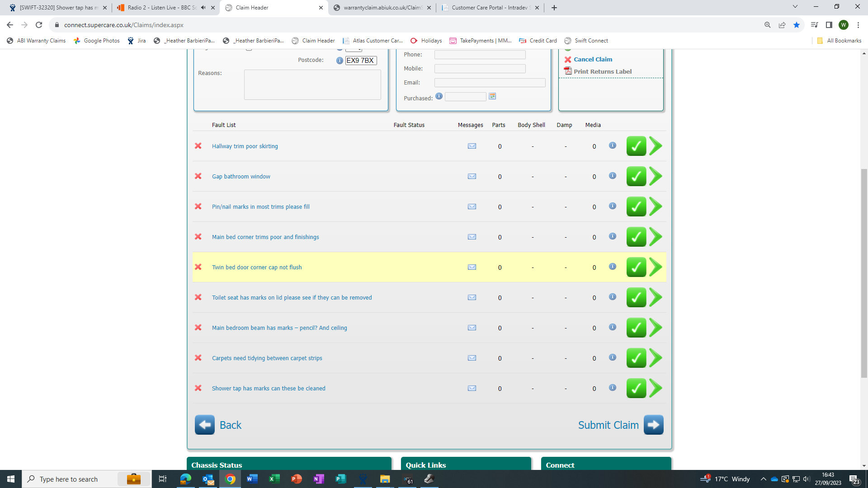Open messages for Carpets need tidying fault
868x488 pixels.
point(472,358)
